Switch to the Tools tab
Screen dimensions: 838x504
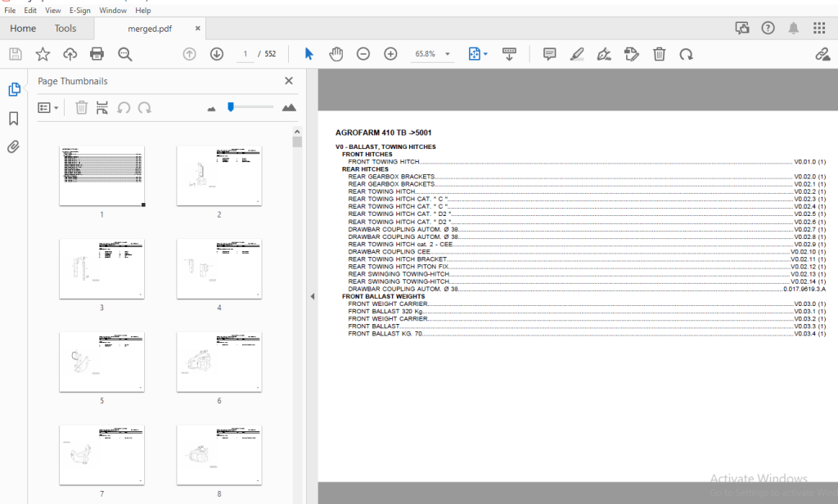click(65, 29)
